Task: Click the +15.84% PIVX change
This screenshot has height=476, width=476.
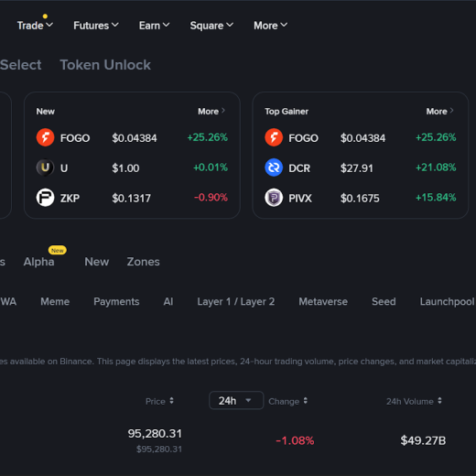Action: [x=436, y=198]
